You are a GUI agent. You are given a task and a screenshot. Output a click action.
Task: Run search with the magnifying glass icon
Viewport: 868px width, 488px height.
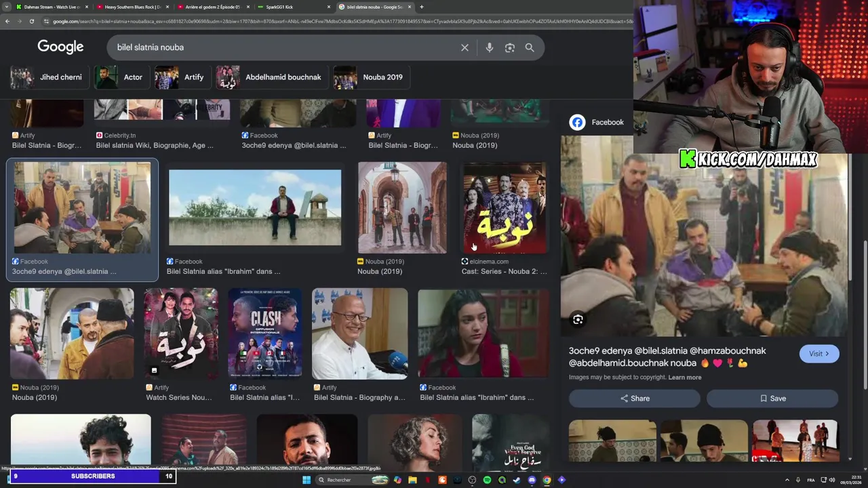(x=530, y=47)
